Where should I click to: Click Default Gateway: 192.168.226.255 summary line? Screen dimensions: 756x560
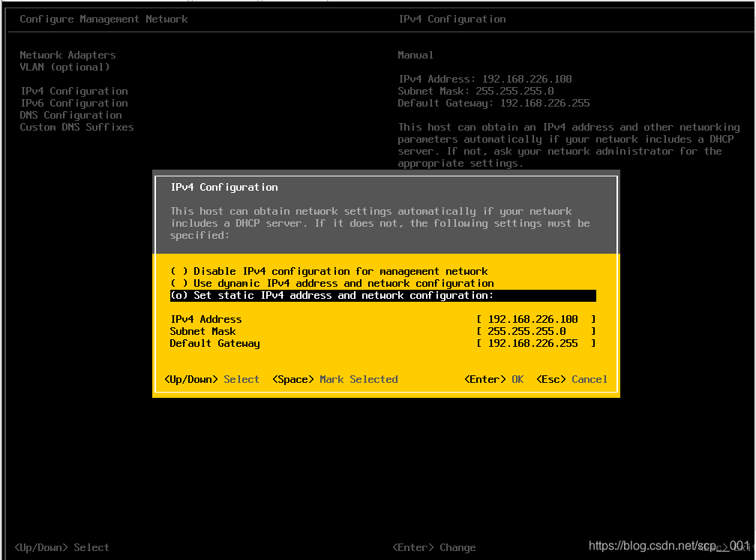[493, 104]
